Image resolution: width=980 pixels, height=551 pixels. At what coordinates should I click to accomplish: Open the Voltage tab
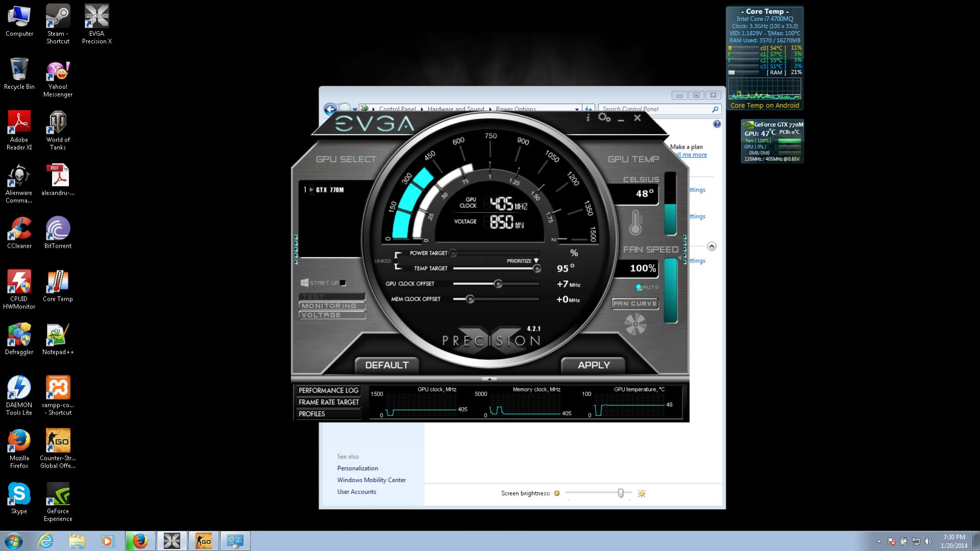[332, 315]
